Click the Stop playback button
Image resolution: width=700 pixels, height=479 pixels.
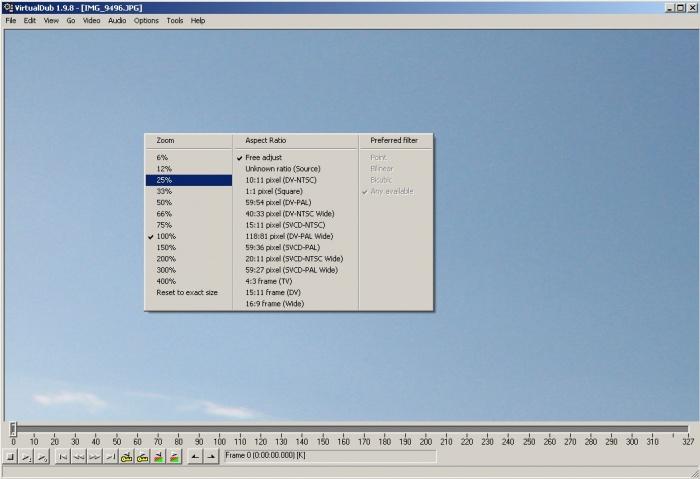[x=10, y=457]
